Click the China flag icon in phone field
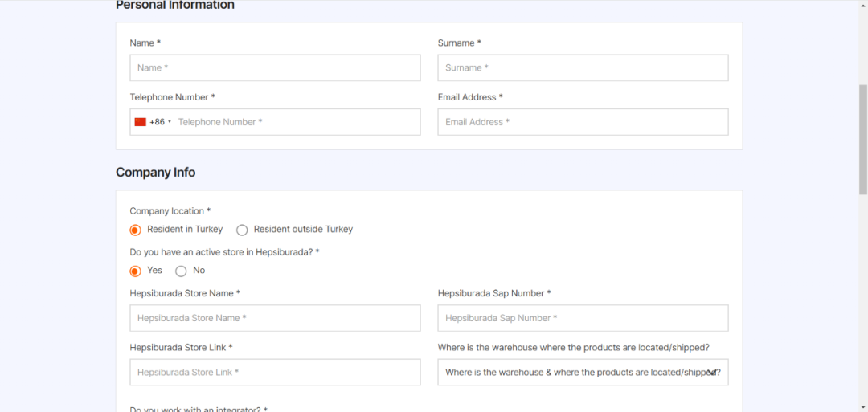Screen dimensions: 868x412 click(x=140, y=122)
